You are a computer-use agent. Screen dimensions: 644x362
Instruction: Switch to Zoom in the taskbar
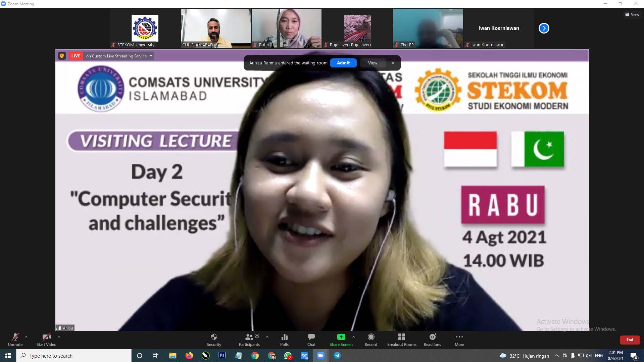coord(321,356)
